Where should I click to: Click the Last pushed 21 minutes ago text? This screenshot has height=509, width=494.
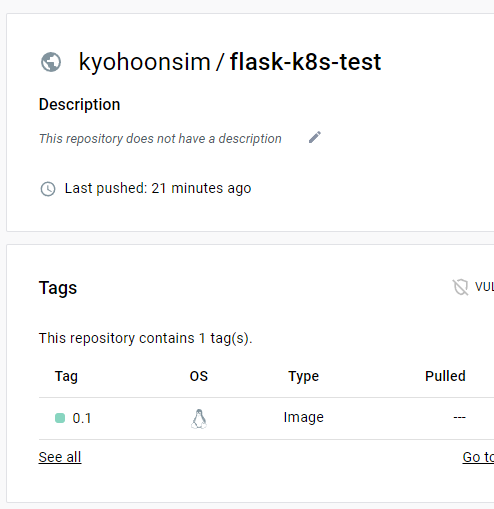tap(158, 188)
